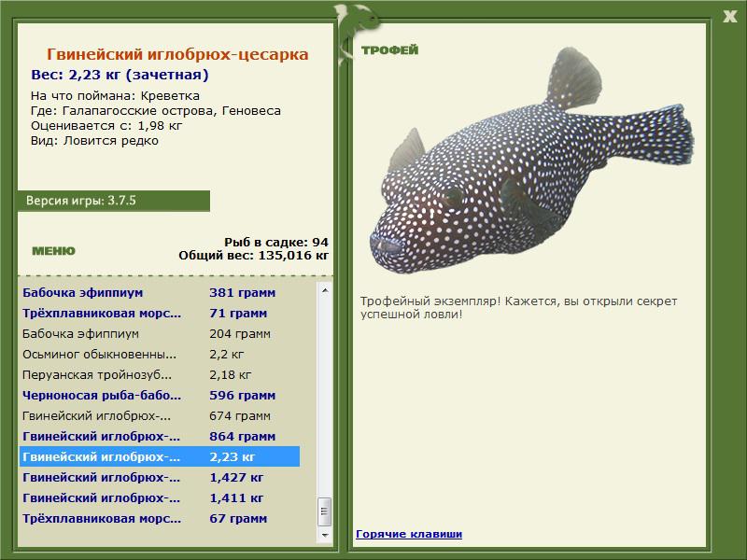Select Гвинейский иглобрюх 864 грамм row
The height and width of the screenshot is (560, 747).
click(160, 436)
